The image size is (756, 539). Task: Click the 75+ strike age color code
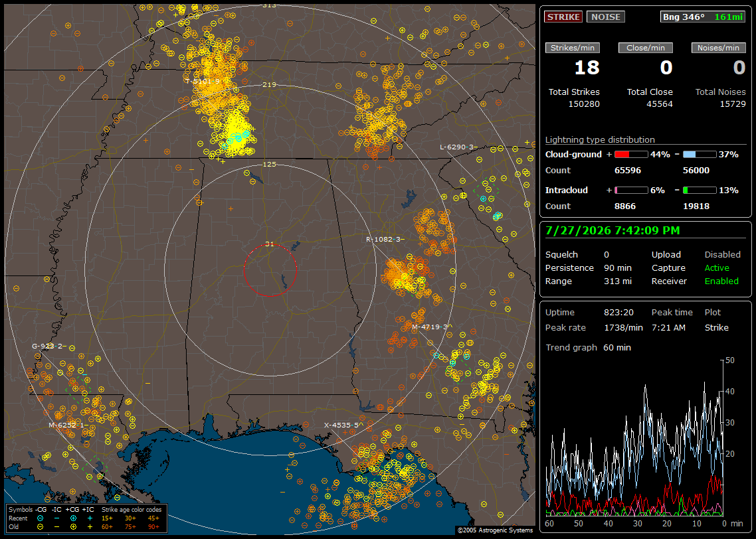(130, 527)
